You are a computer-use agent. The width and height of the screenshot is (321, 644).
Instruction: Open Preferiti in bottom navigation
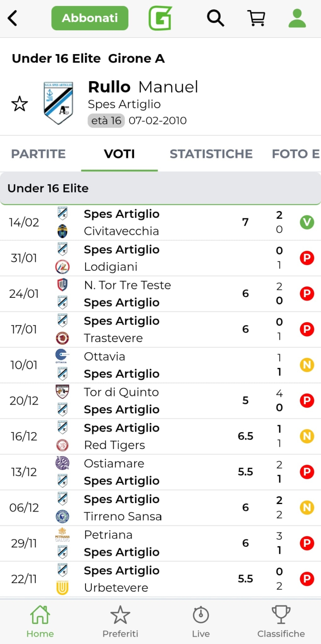tap(120, 621)
